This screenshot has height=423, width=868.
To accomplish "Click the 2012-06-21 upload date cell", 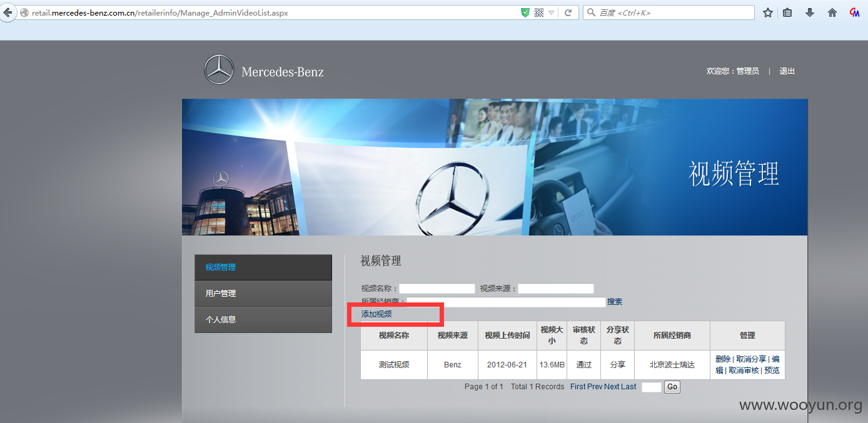I will click(x=507, y=365).
